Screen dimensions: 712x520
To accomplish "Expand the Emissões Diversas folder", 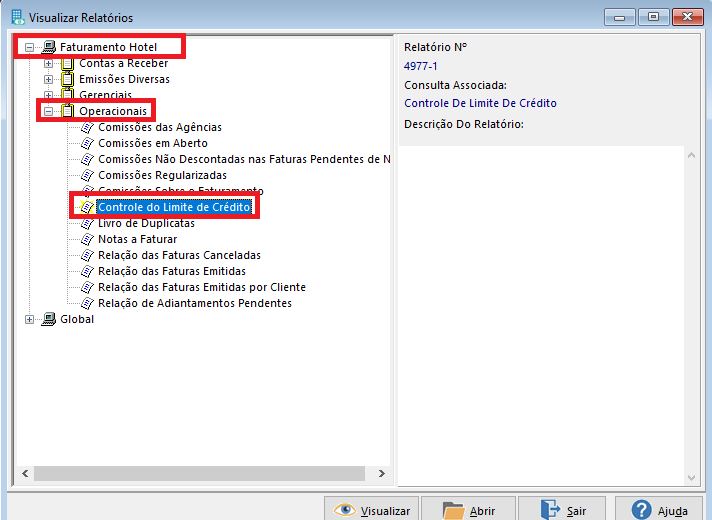I will [49, 79].
